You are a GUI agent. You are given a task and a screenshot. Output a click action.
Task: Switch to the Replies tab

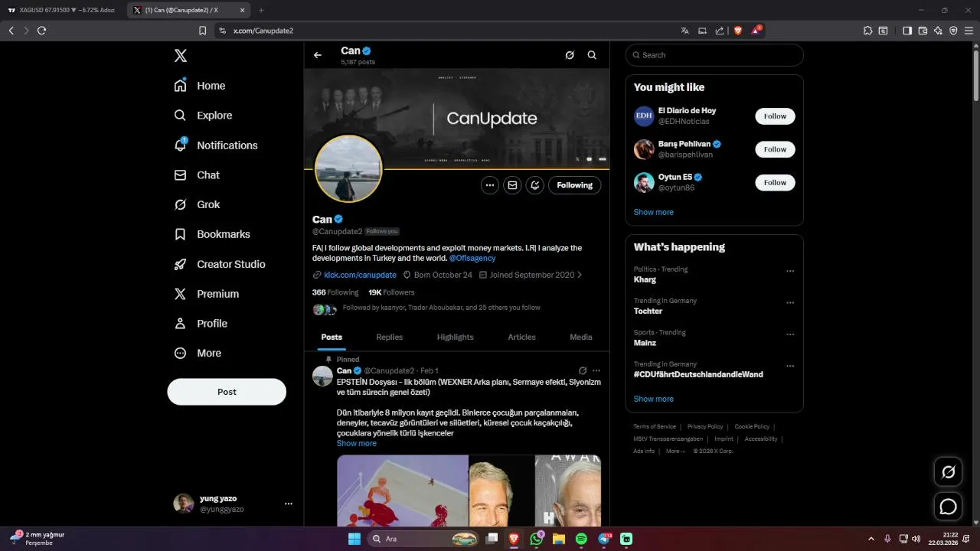click(x=390, y=337)
